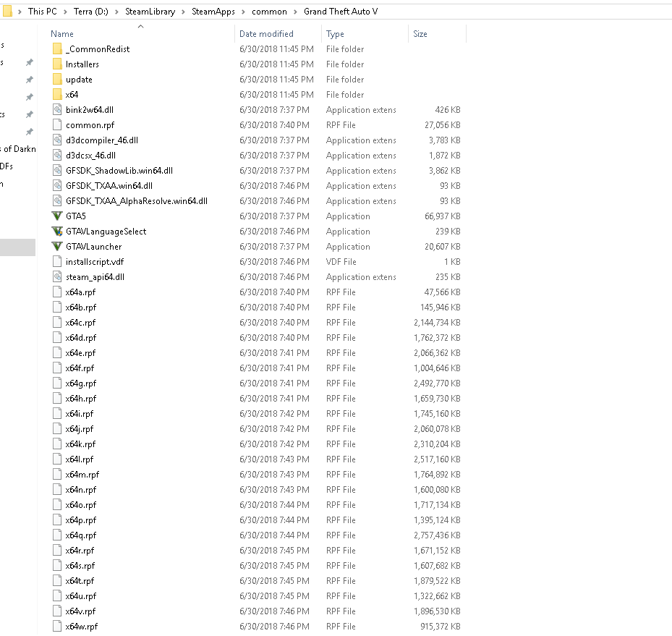Click the x64d.rpf file icon

pos(57,338)
